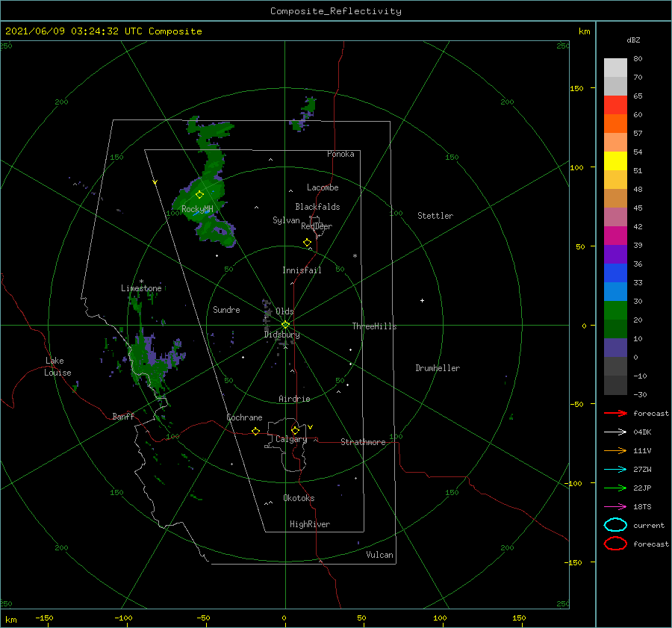
Task: Click the Sundre city label
Action: [227, 309]
